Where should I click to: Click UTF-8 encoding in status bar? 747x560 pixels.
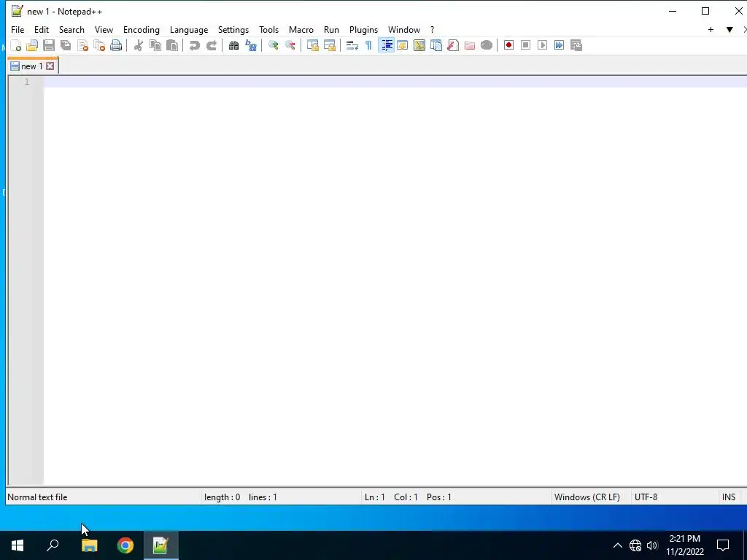tap(646, 497)
